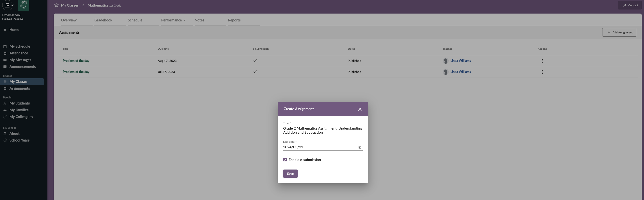Open actions menu for Jul 27, 2023 assignment
644x200 pixels.
point(542,72)
